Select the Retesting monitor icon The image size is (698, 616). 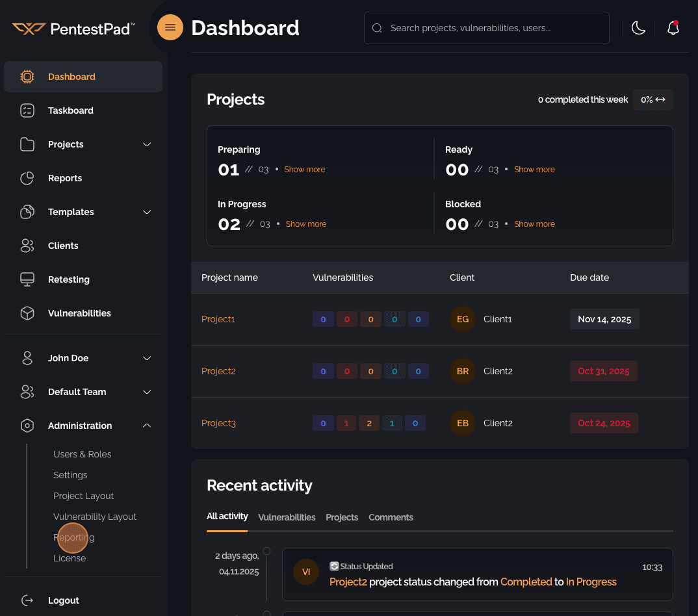[27, 279]
